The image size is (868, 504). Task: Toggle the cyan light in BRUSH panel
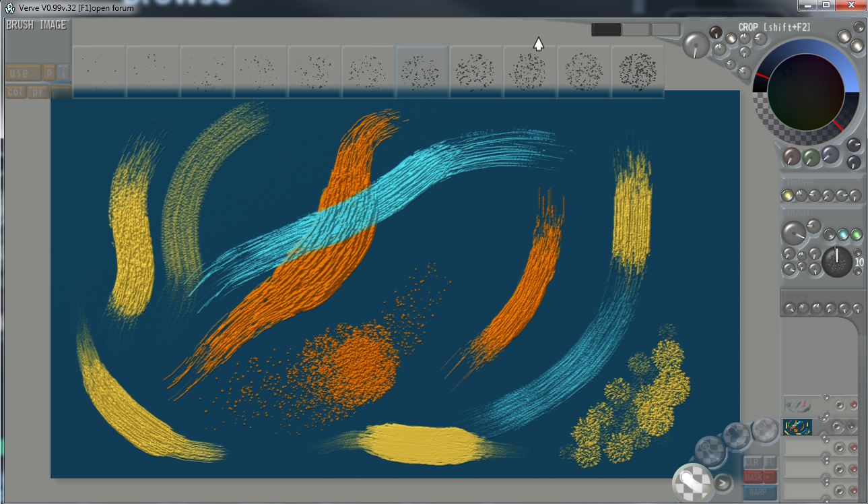(x=843, y=234)
